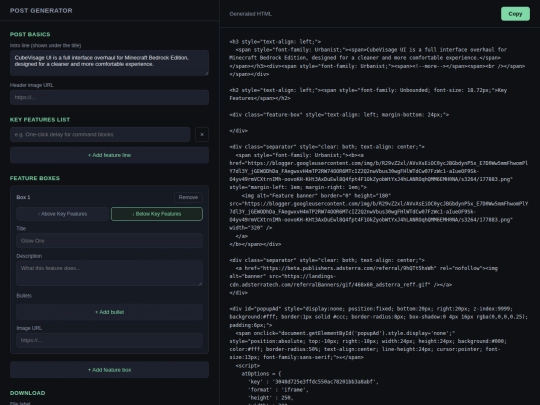Remove the key feature line with the x icon

pyautogui.click(x=202, y=134)
